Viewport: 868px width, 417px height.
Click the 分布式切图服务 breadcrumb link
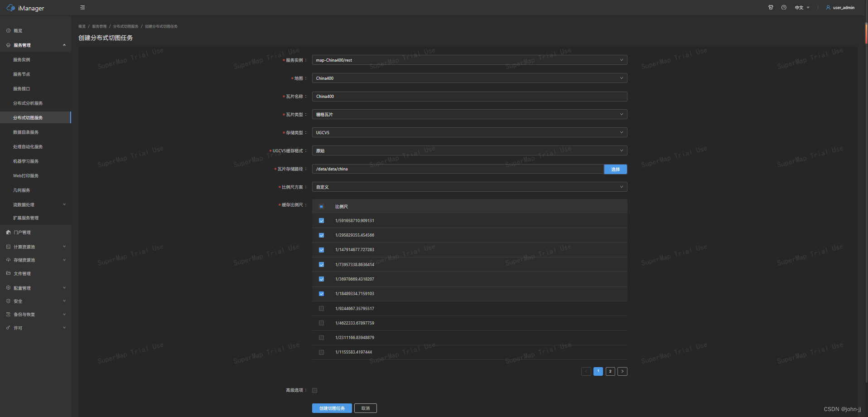pyautogui.click(x=125, y=26)
